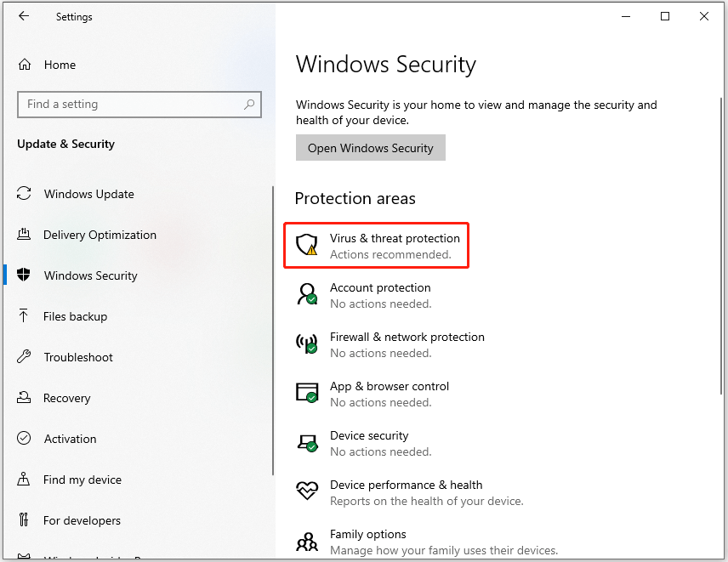Click the Firewall & network protection antenna icon
The image size is (728, 562).
pyautogui.click(x=307, y=343)
